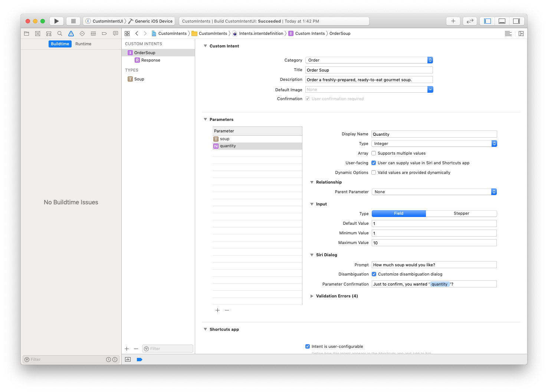Stop the running build with the Stop button
The height and width of the screenshot is (392, 548).
[x=73, y=21]
